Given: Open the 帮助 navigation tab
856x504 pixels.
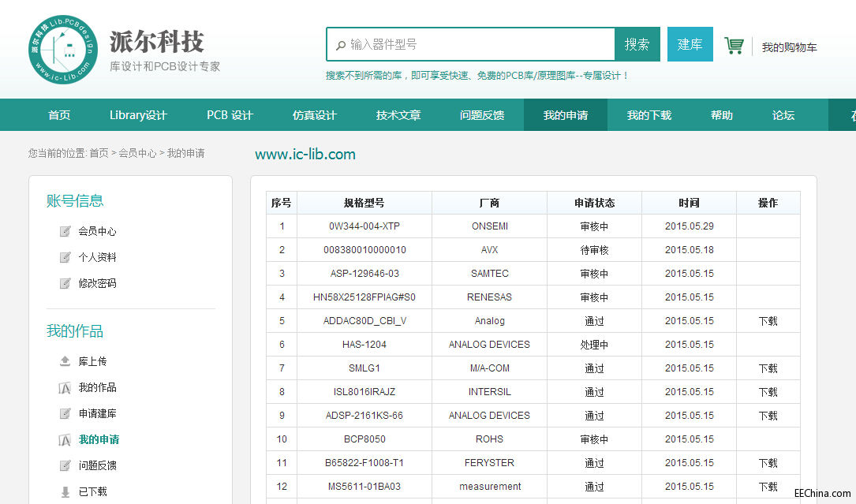Looking at the screenshot, I should pyautogui.click(x=722, y=115).
